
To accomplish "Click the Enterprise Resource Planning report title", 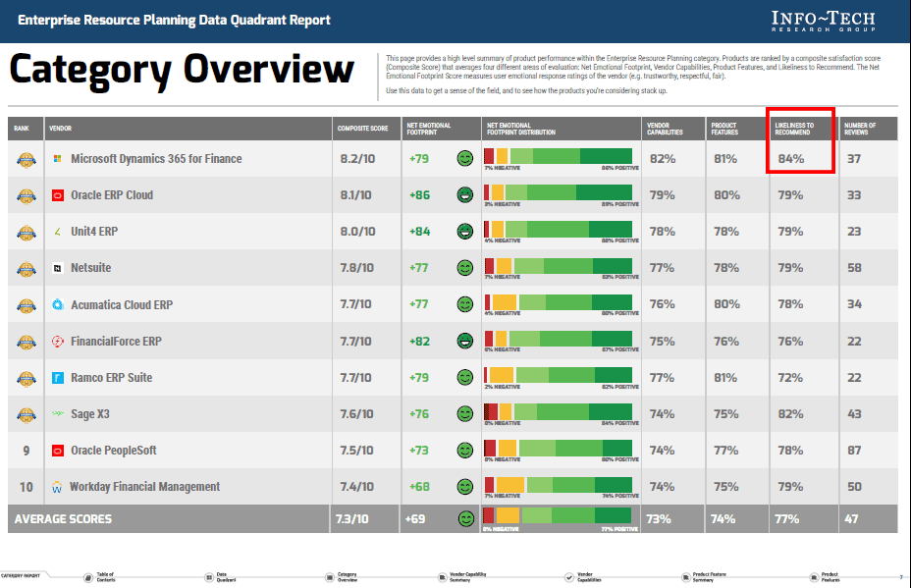I will click(x=174, y=20).
